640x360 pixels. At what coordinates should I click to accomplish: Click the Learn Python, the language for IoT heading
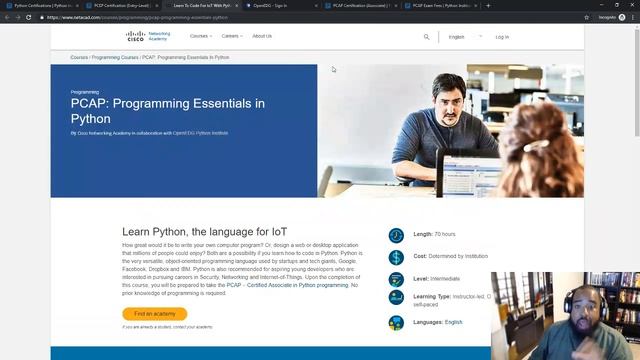(204, 232)
